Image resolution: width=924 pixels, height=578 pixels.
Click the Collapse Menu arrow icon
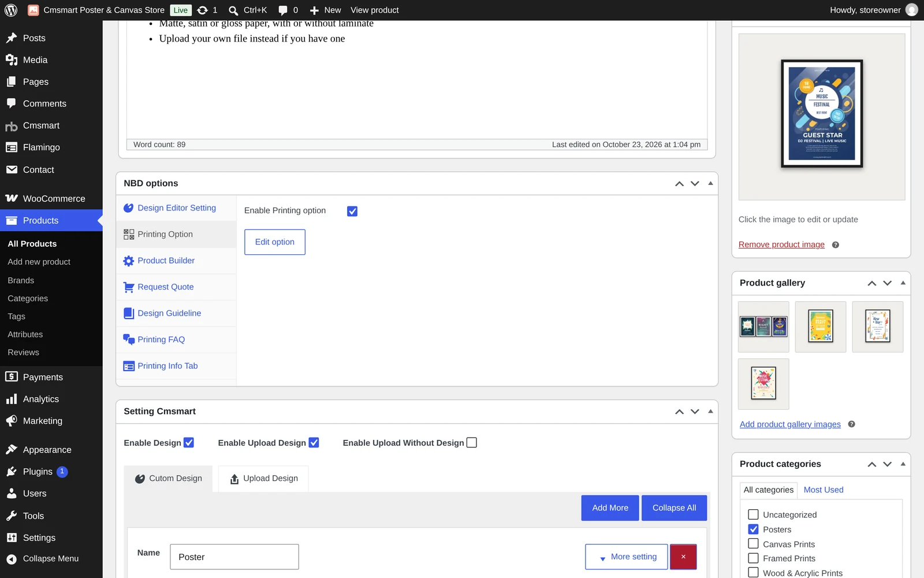[12, 559]
